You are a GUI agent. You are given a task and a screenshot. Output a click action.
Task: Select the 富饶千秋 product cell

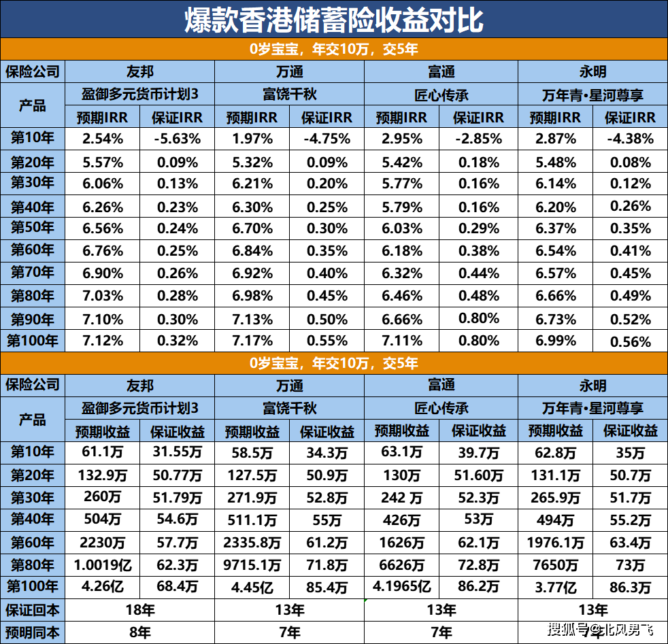[x=290, y=94]
